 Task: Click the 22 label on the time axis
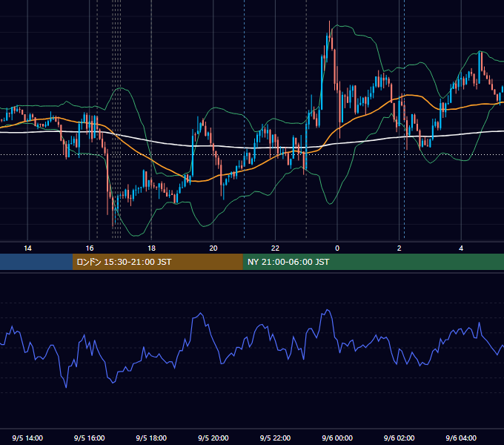coord(275,248)
